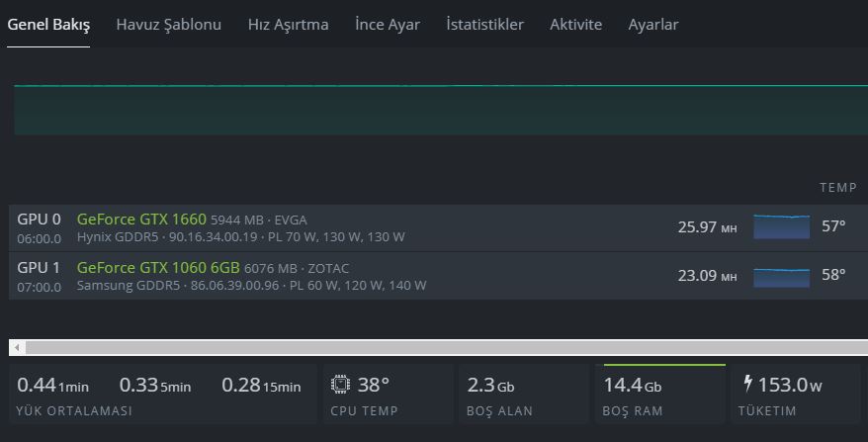Click the 6076 MB · ZOTAC text

pyautogui.click(x=297, y=269)
